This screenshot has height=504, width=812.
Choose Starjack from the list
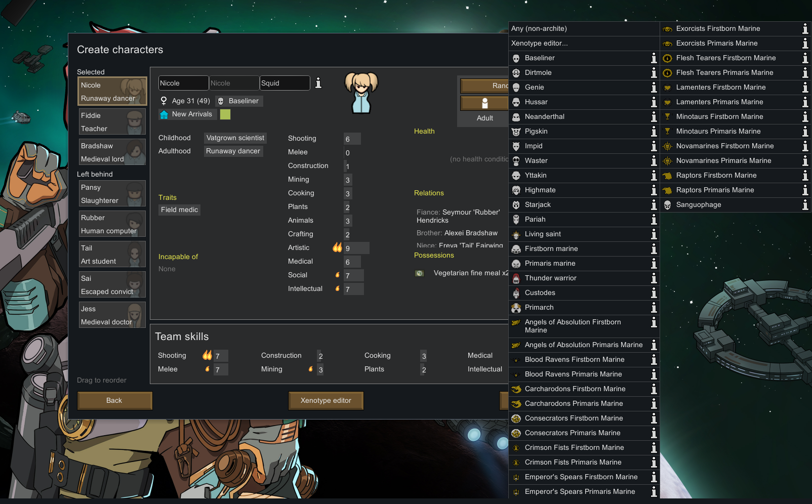coord(584,205)
